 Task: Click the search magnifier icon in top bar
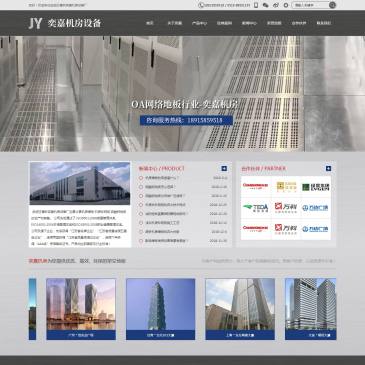click(x=332, y=5)
